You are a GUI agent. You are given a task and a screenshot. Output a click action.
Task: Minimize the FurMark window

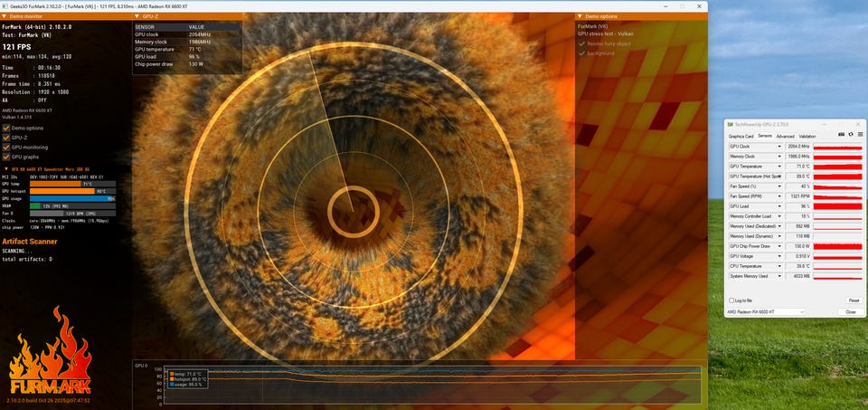pos(665,6)
